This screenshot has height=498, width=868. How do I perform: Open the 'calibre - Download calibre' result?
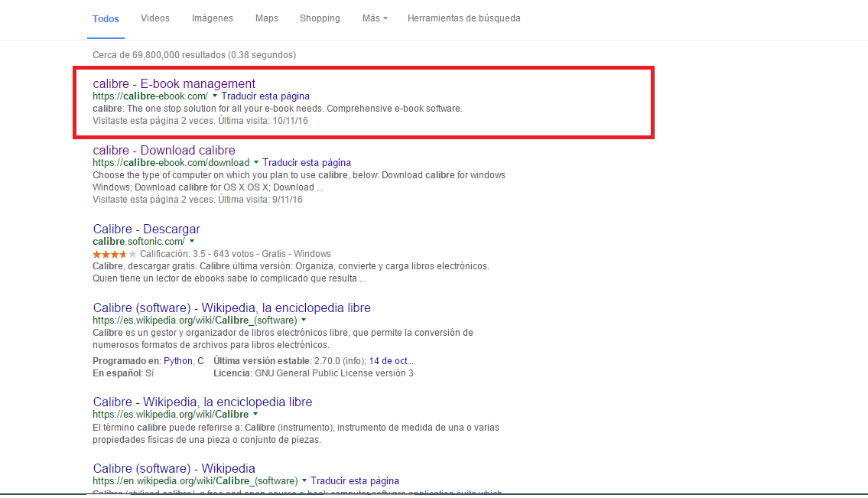pyautogui.click(x=164, y=150)
